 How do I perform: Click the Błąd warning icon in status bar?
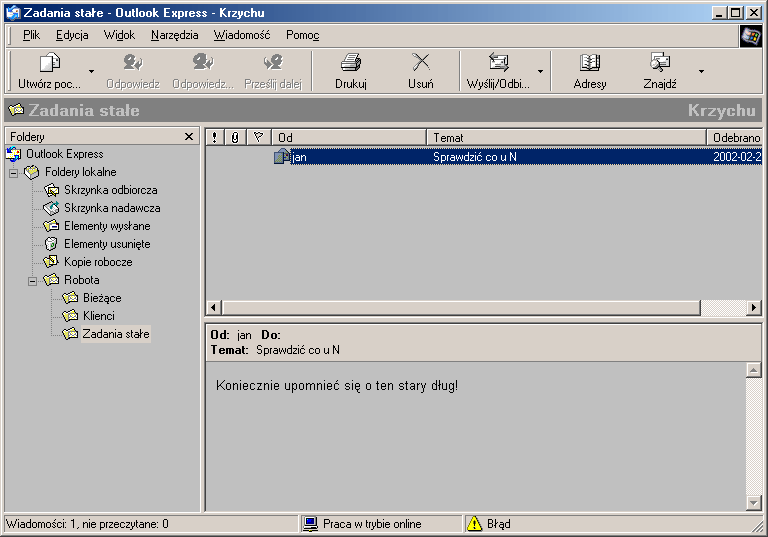coord(474,524)
